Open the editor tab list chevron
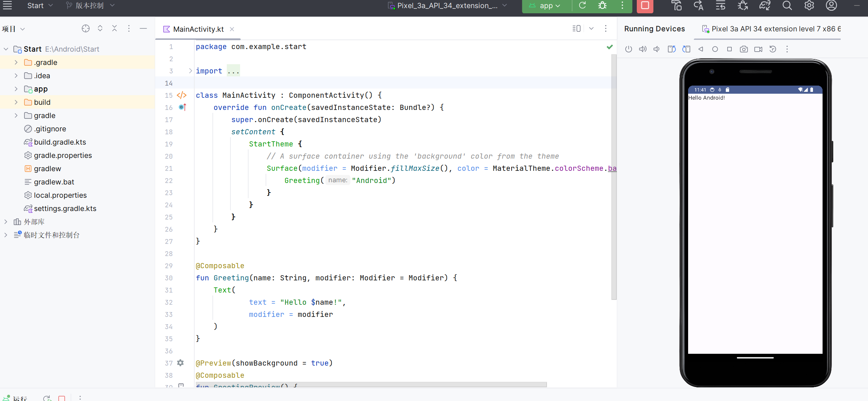The height and width of the screenshot is (401, 868). point(591,28)
